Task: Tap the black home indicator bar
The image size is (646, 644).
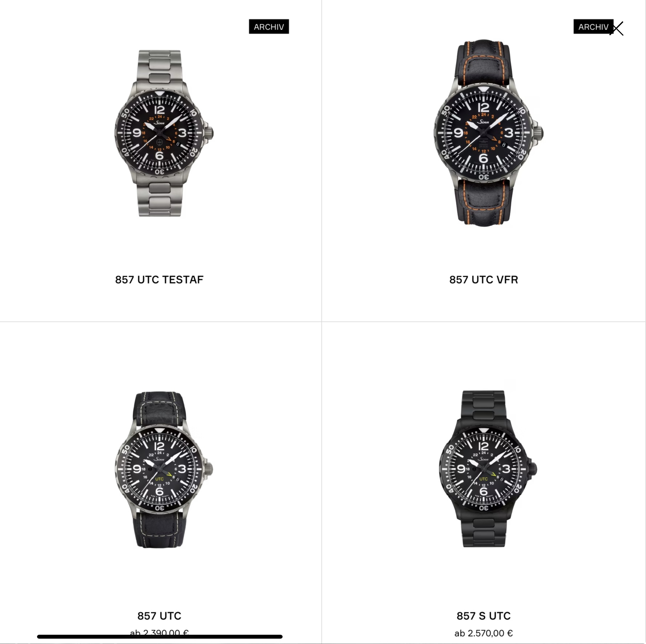Action: pos(160,637)
